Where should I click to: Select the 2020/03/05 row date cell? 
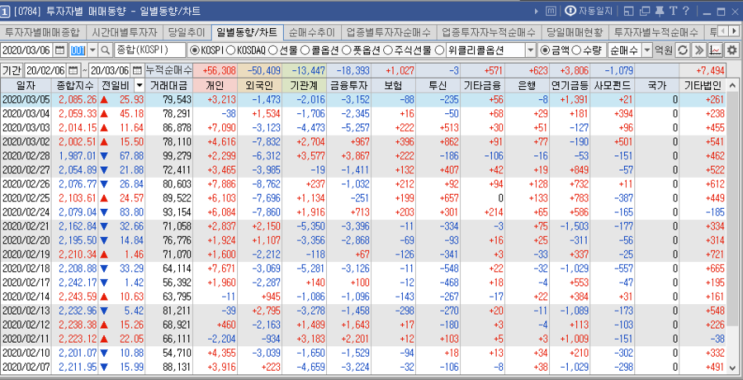pyautogui.click(x=26, y=100)
